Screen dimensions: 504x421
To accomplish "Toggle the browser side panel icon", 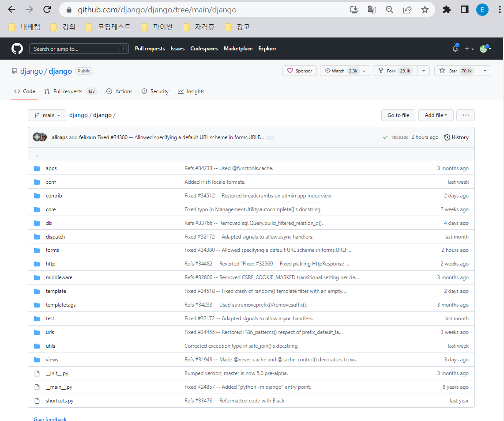I will coord(464,10).
